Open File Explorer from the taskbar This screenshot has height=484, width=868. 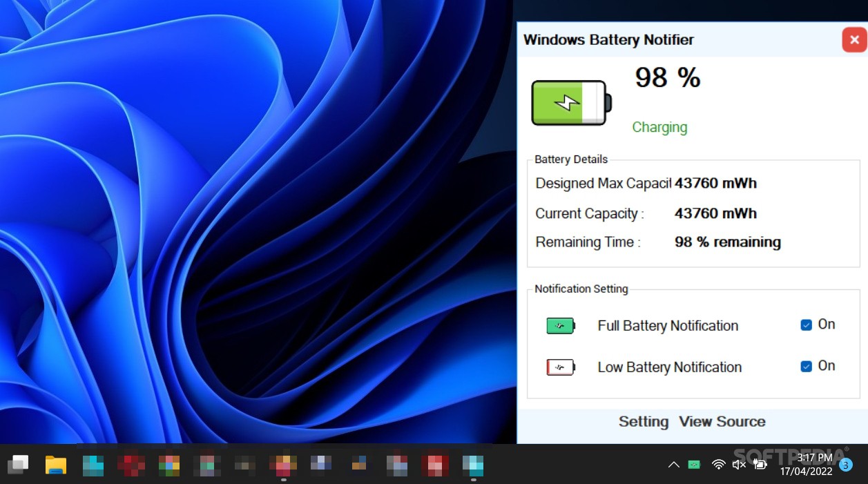pos(56,465)
